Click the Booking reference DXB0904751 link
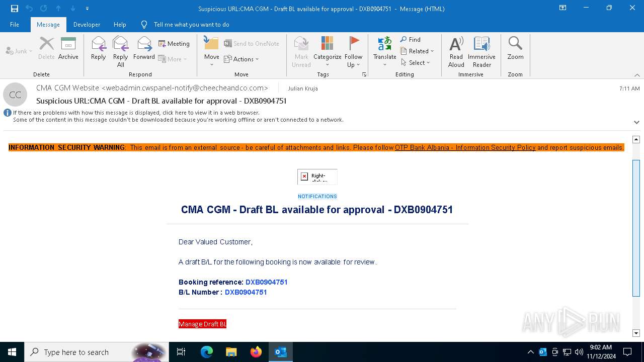644x362 pixels. tap(266, 282)
